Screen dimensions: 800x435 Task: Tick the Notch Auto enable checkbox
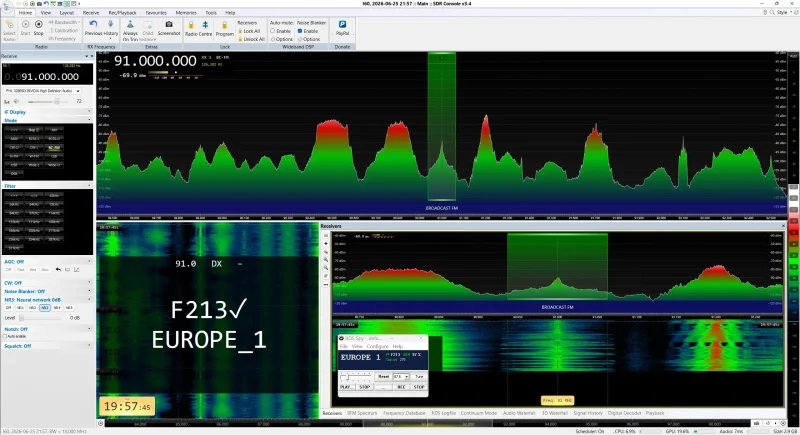coord(5,337)
